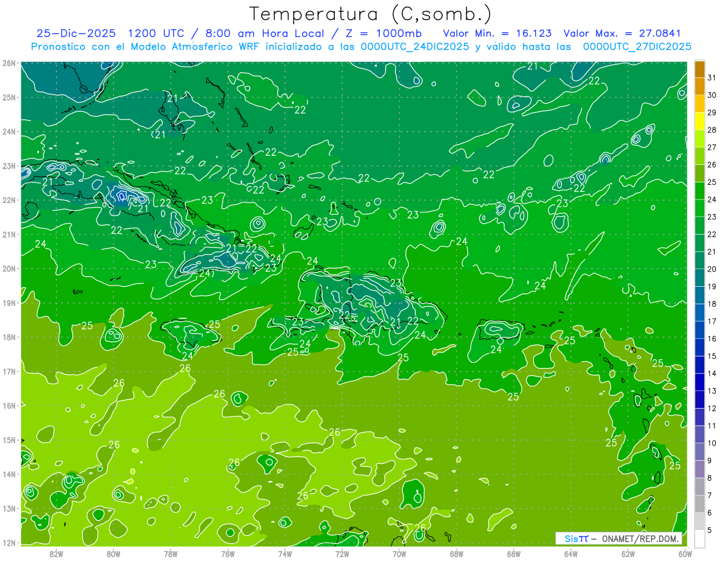Click the '12N' latitude axis label
The width and height of the screenshot is (728, 562).
point(8,543)
